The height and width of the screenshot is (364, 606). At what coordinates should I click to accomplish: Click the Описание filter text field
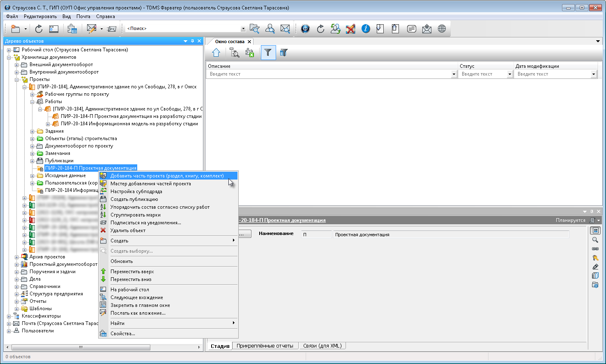pyautogui.click(x=329, y=74)
